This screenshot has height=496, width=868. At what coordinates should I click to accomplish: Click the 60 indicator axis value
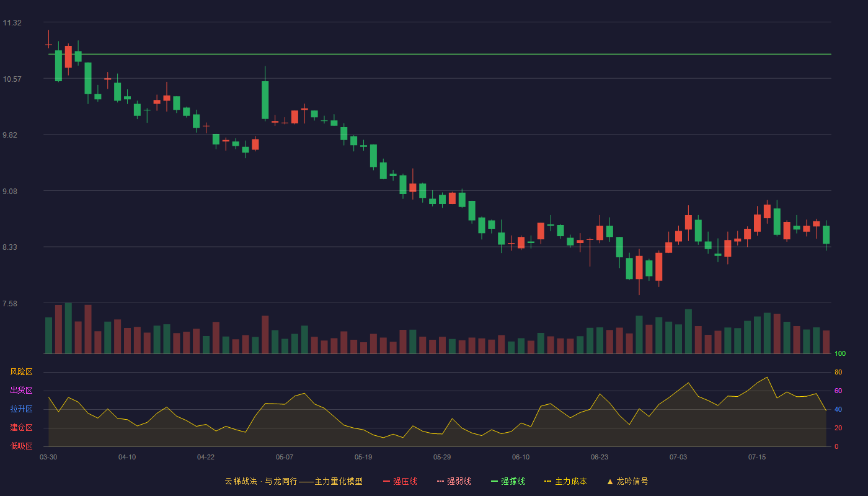(x=838, y=391)
